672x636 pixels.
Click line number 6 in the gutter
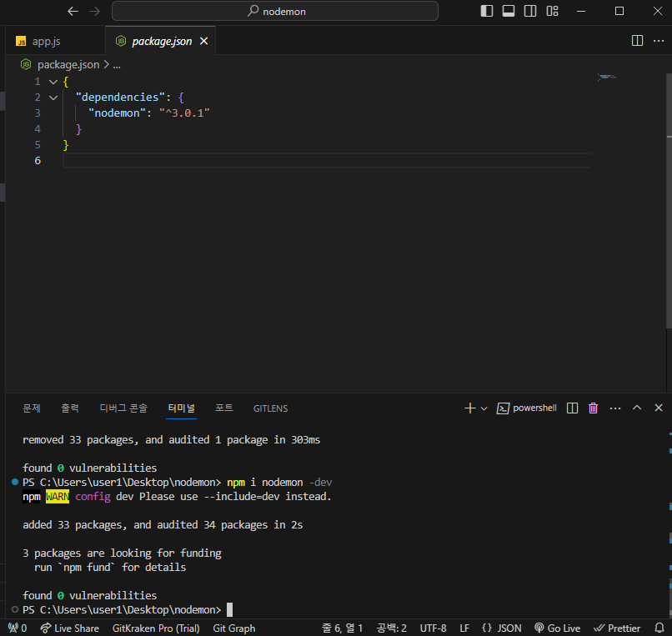(x=38, y=161)
